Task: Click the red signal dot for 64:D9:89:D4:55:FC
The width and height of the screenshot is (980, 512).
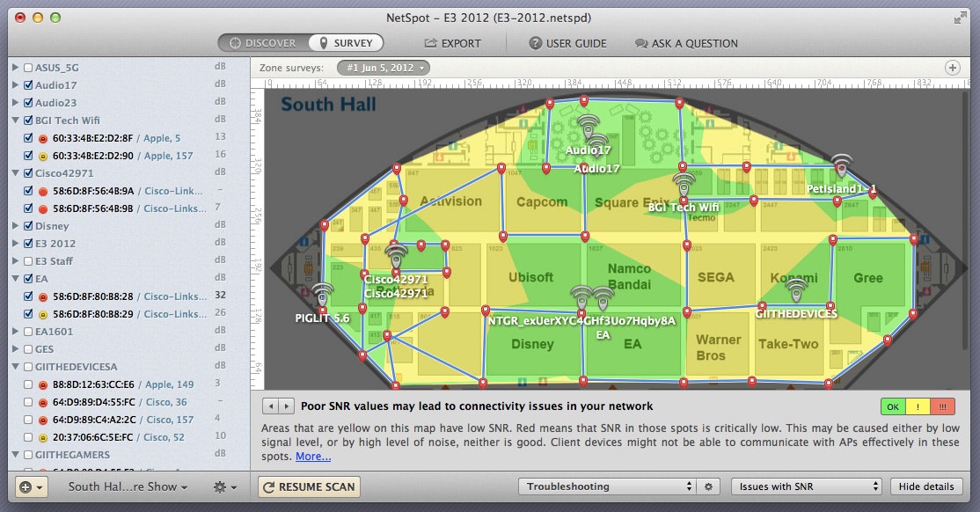Action: 42,403
